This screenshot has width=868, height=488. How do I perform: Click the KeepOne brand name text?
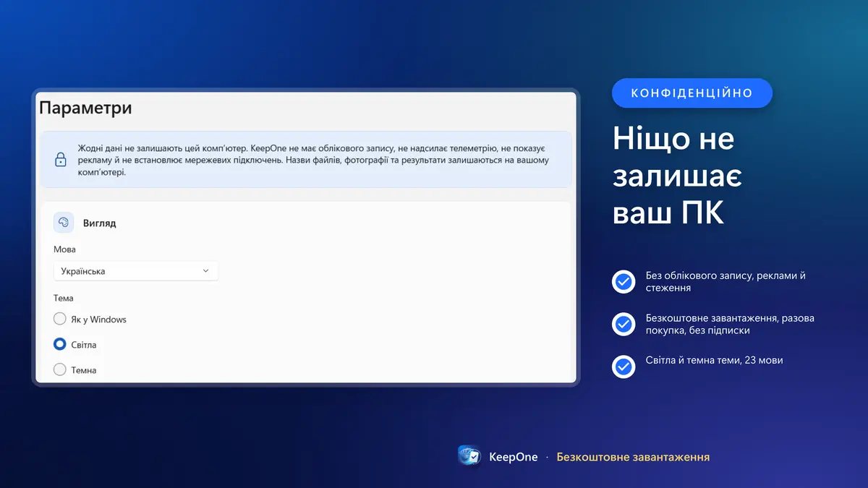(514, 457)
